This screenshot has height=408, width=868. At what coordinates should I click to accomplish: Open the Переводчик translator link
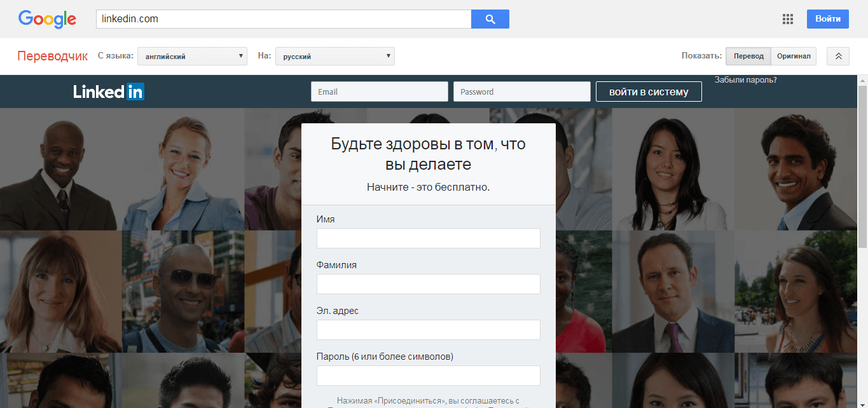coord(53,56)
